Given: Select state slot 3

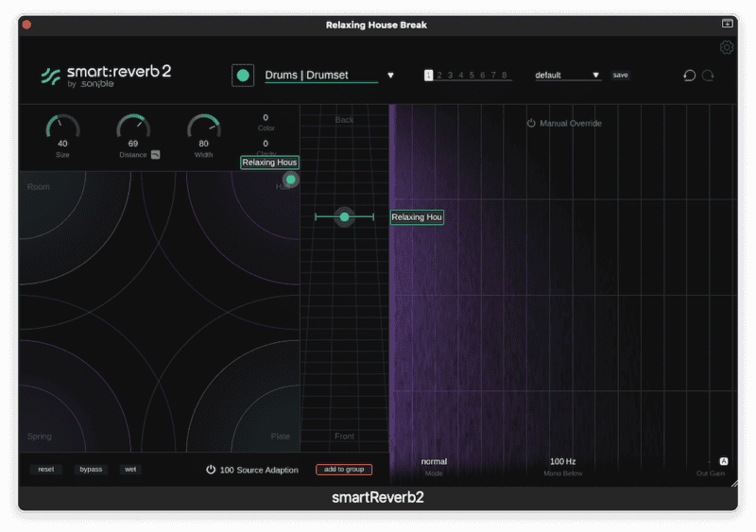Looking at the screenshot, I should point(451,76).
